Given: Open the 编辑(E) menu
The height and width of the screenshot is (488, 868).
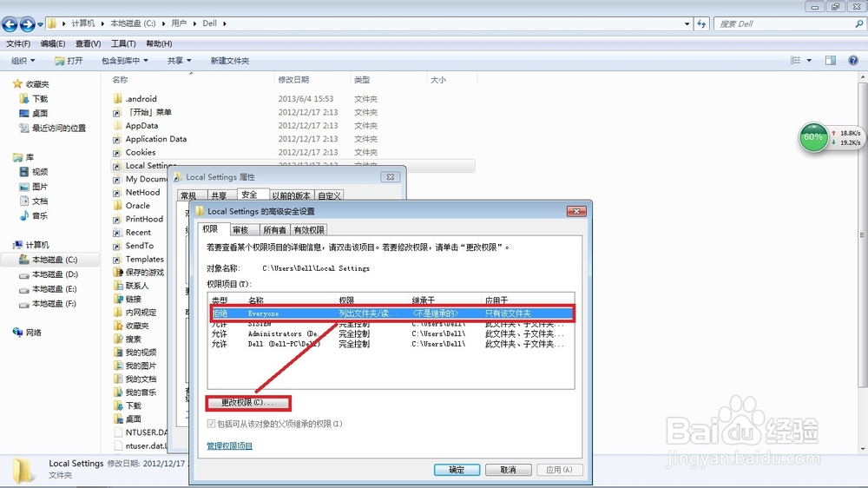Looking at the screenshot, I should 53,43.
